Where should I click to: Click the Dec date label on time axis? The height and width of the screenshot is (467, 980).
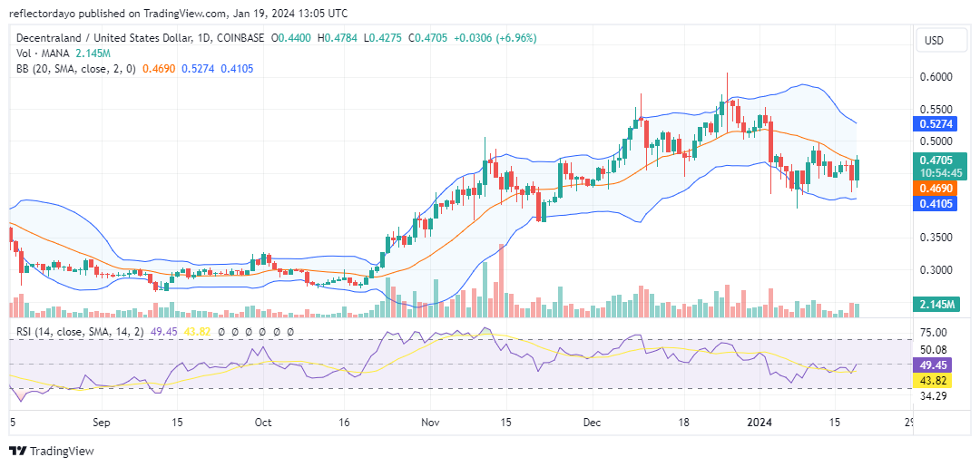pos(593,423)
